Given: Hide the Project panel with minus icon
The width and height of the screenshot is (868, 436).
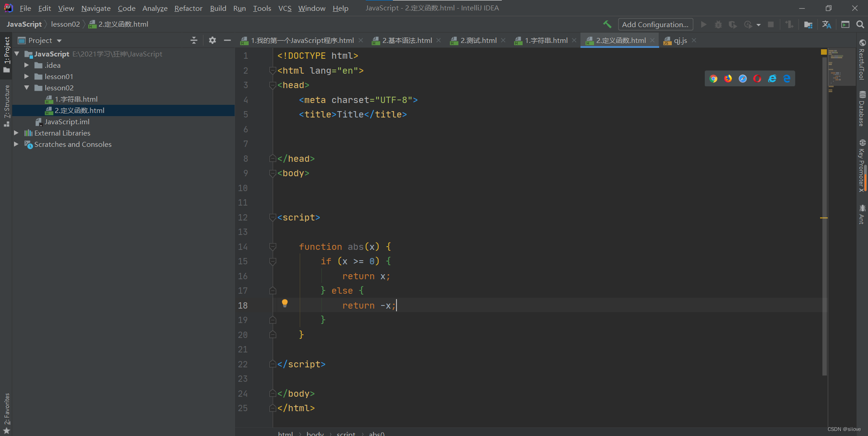Looking at the screenshot, I should [227, 40].
